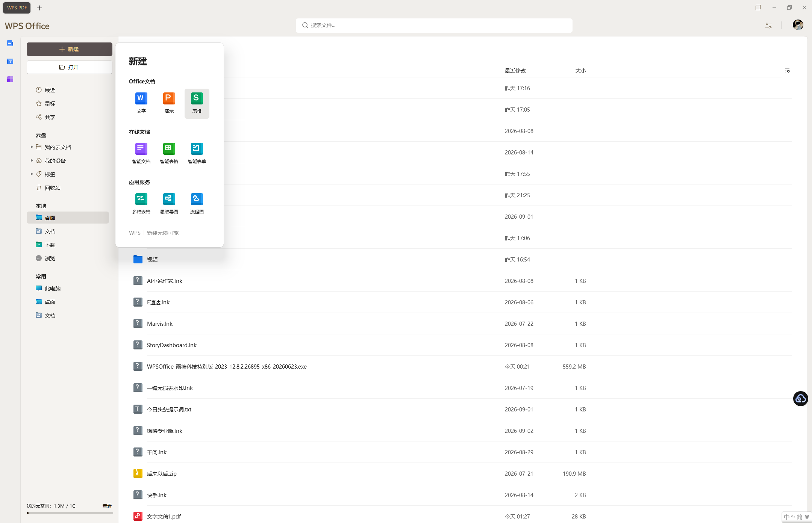
Task: Open the documents icon in left rail
Action: click(x=10, y=43)
